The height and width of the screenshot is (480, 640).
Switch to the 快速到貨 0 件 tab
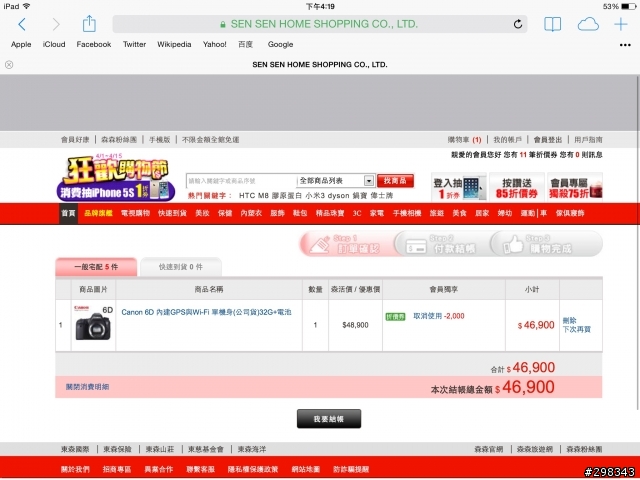[x=181, y=267]
